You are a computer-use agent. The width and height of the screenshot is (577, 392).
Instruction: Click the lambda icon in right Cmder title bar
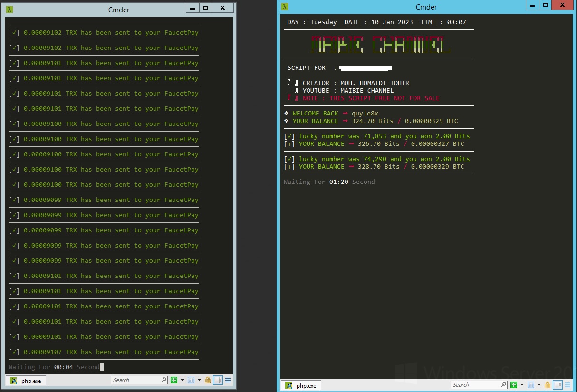click(284, 6)
